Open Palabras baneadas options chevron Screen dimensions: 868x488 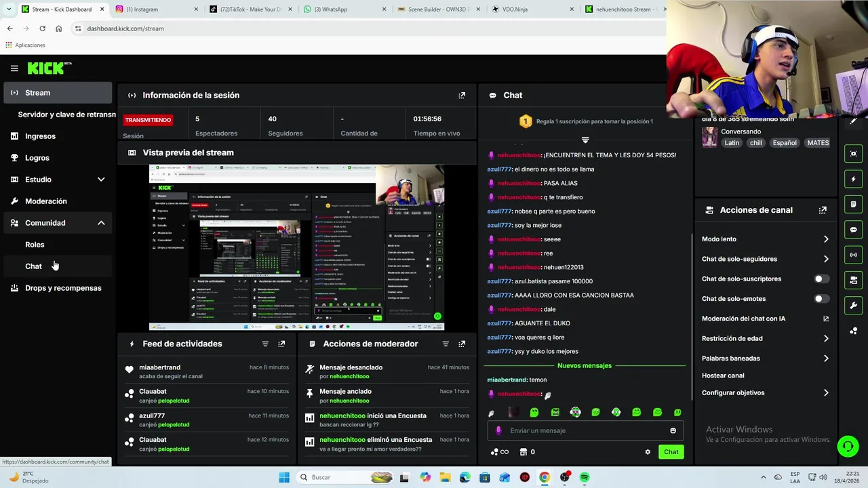pyautogui.click(x=826, y=359)
